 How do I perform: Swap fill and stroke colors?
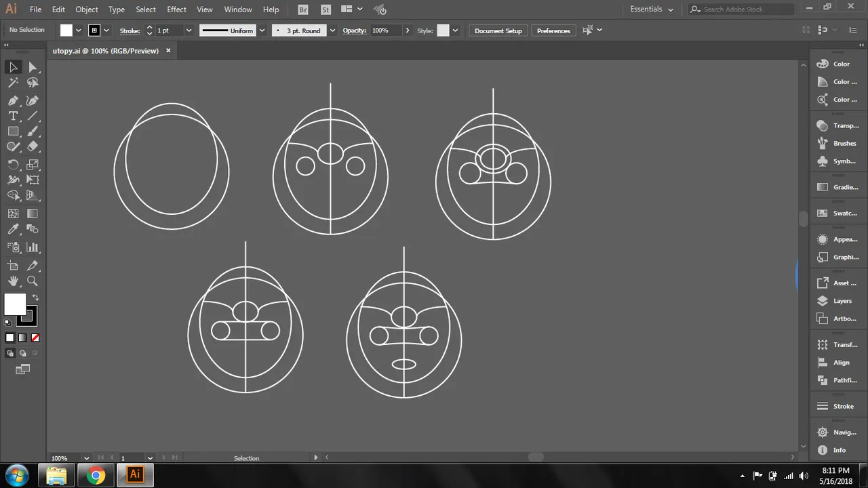35,298
